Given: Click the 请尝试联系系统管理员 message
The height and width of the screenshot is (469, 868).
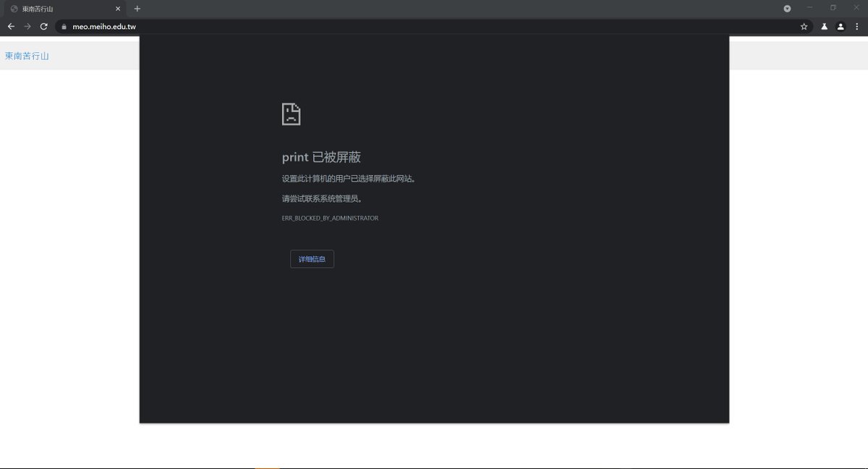Looking at the screenshot, I should (x=322, y=198).
